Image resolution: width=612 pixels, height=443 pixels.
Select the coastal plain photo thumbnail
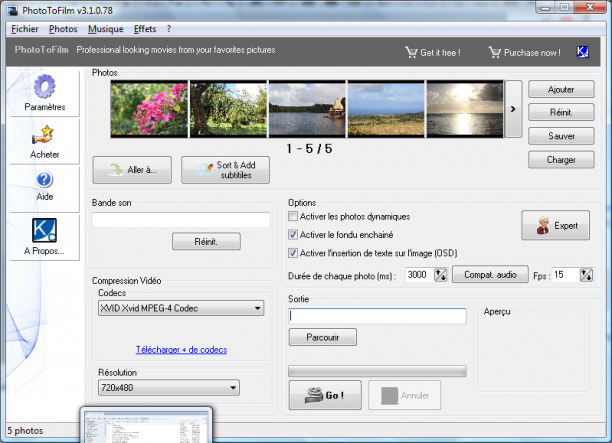coord(386,109)
